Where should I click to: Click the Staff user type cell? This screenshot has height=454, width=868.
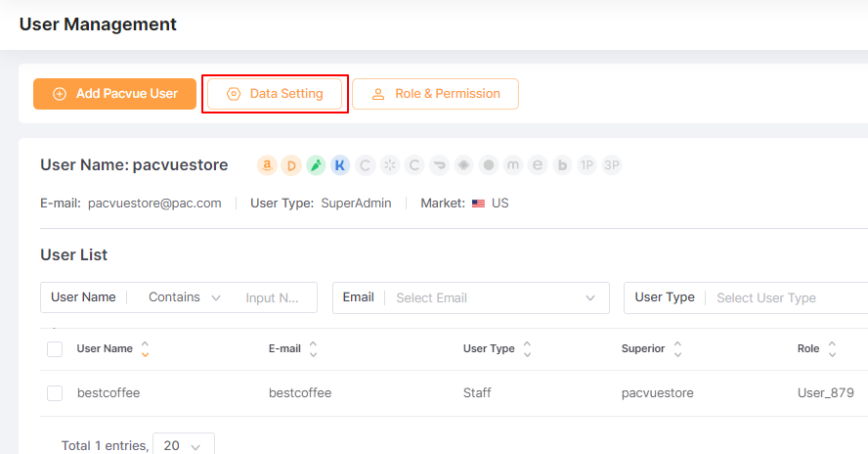477,393
